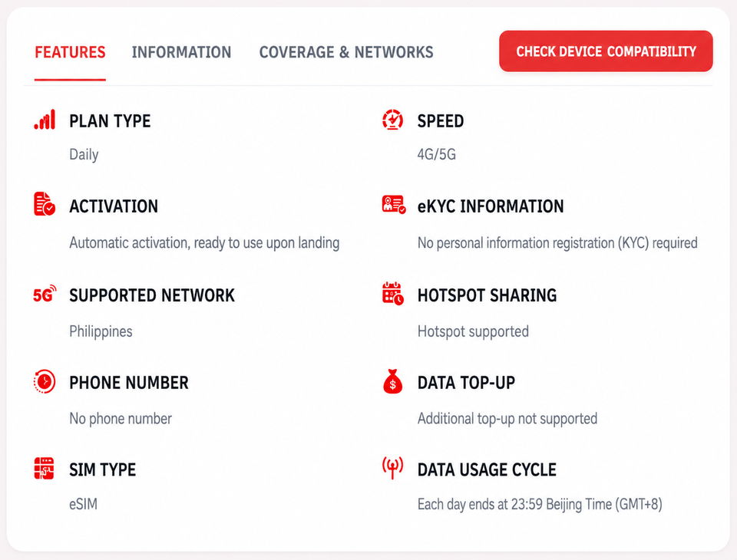737x560 pixels.
Task: Click the 5G Supported Network icon
Action: (45, 294)
